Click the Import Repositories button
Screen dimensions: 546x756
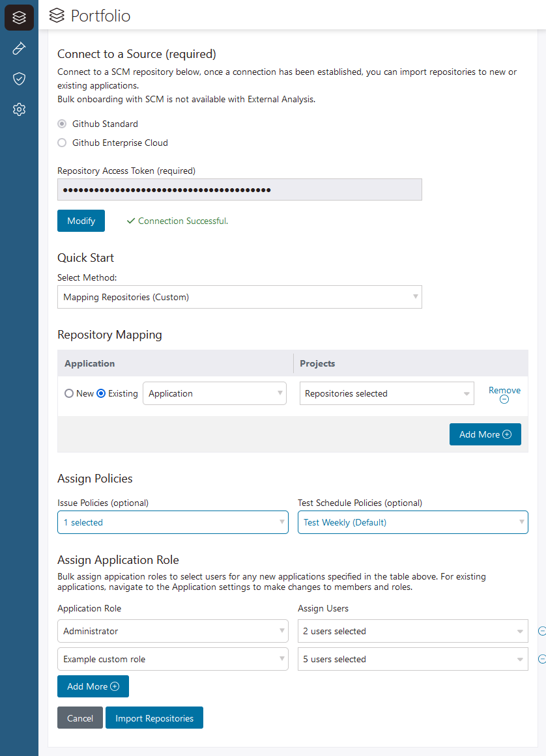point(154,718)
